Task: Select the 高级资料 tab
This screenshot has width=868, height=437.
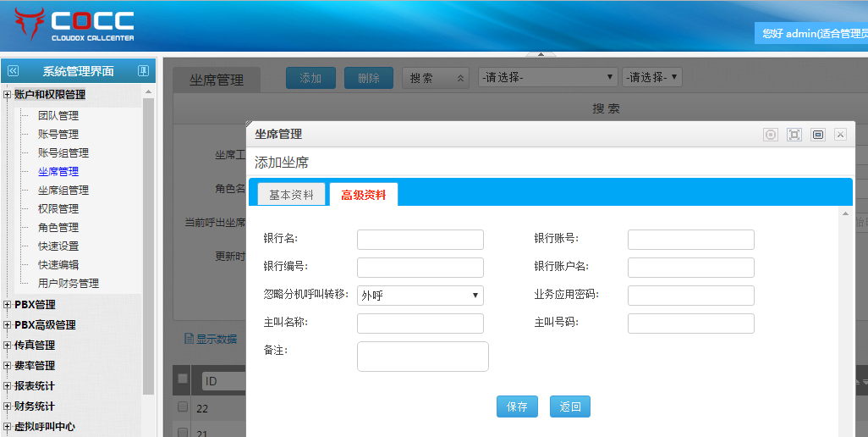Action: (x=363, y=195)
